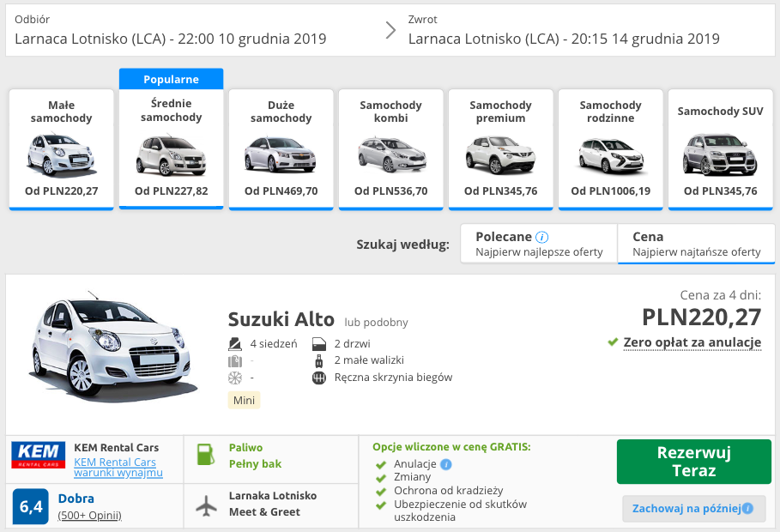This screenshot has width=780, height=532.
Task: Click the green checkmark beside "Ochrona od kradzieży"
Action: point(380,489)
